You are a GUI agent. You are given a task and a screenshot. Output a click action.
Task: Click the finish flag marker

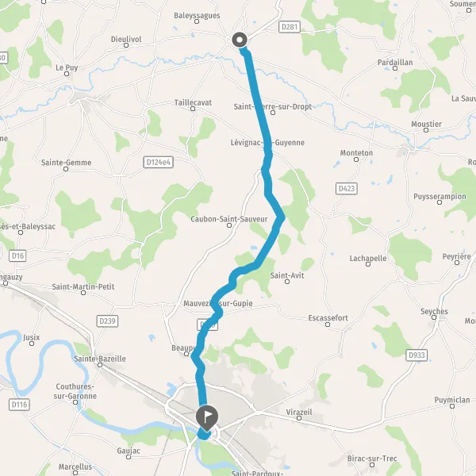[x=207, y=418]
